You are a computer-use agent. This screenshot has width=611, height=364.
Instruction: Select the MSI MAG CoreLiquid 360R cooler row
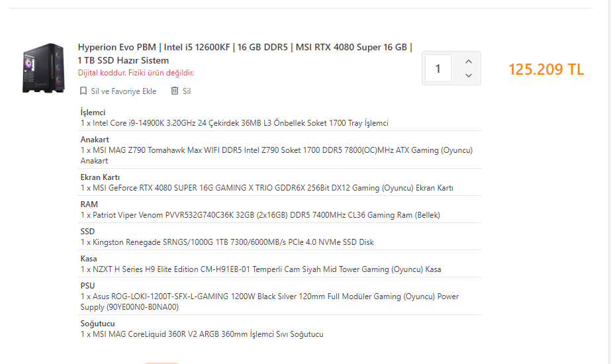click(202, 334)
